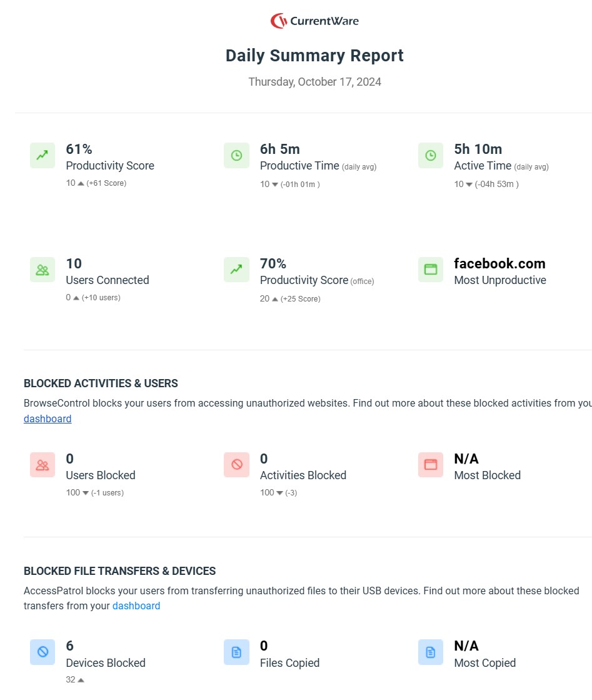This screenshot has height=700, width=592.
Task: Open the BrowseControl dashboard link
Action: (x=48, y=418)
